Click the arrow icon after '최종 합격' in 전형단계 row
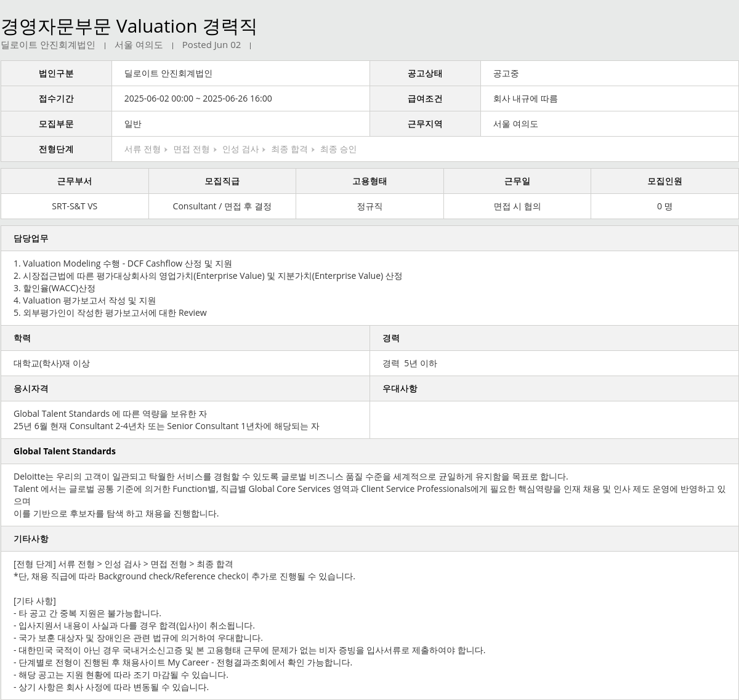Screen dimensions: 739x700 313,150
